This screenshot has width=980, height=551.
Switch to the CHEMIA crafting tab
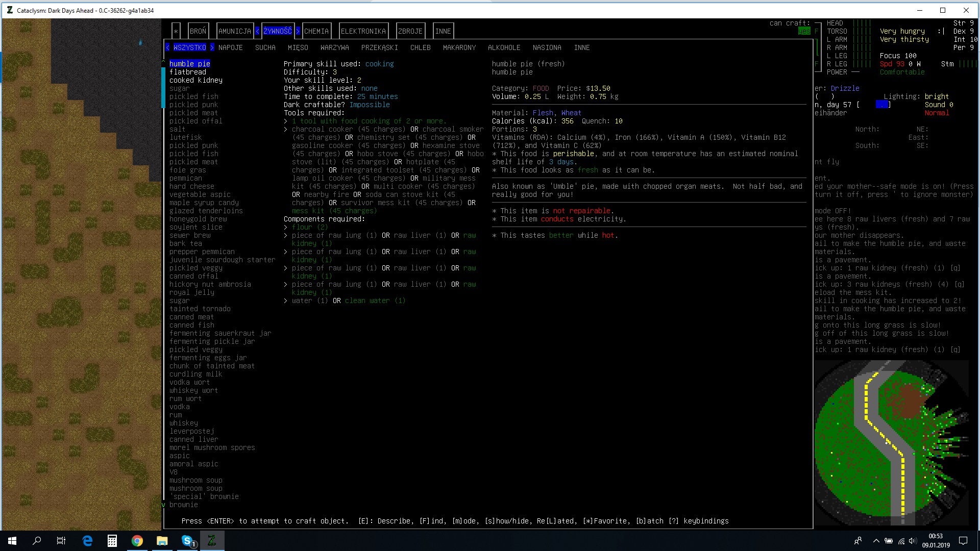tap(316, 31)
